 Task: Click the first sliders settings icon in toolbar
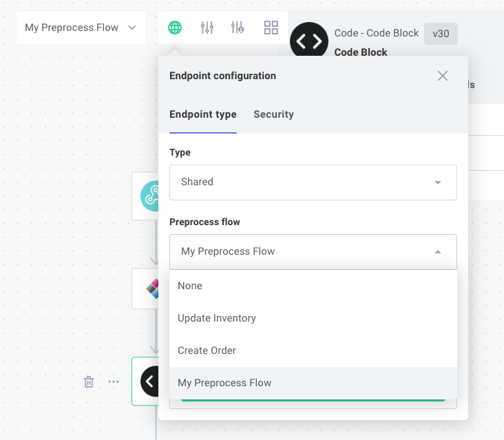[x=207, y=28]
